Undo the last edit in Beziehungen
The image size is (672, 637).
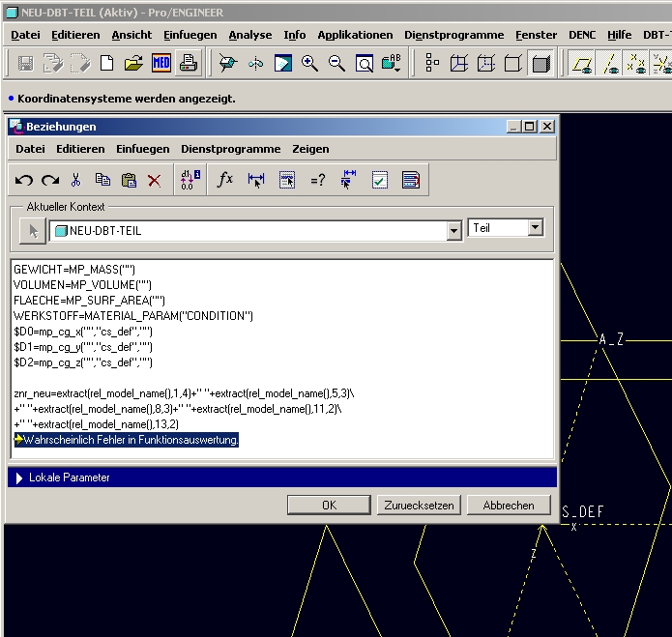click(x=23, y=180)
